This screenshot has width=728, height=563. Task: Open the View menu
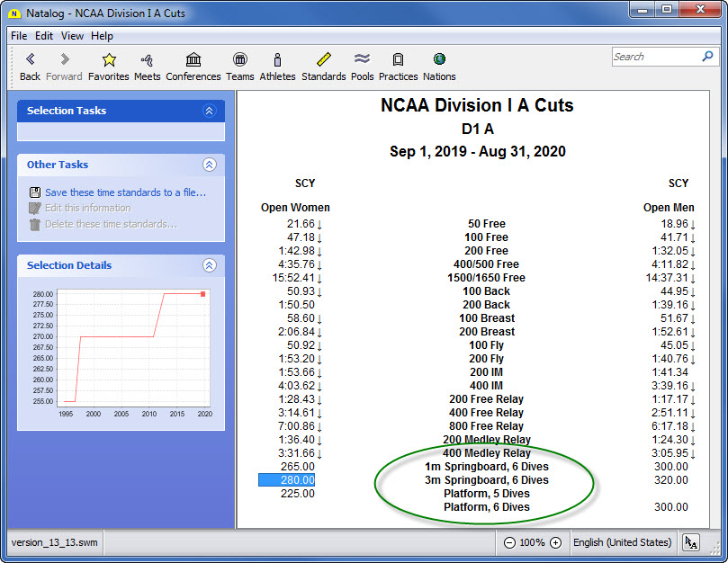pos(72,36)
